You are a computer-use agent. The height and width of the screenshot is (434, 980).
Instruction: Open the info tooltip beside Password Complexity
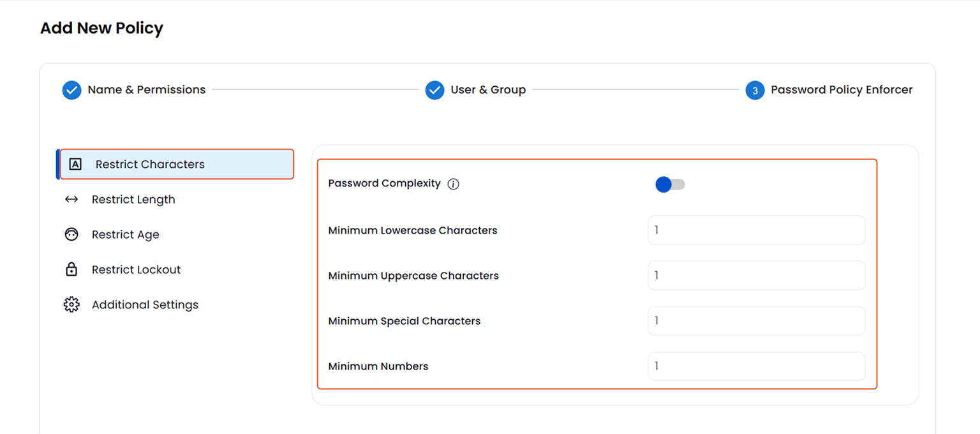pyautogui.click(x=453, y=184)
